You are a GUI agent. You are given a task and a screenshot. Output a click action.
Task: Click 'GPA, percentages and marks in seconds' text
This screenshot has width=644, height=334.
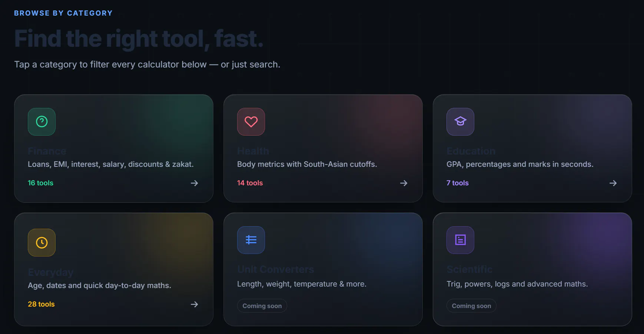[x=520, y=164]
